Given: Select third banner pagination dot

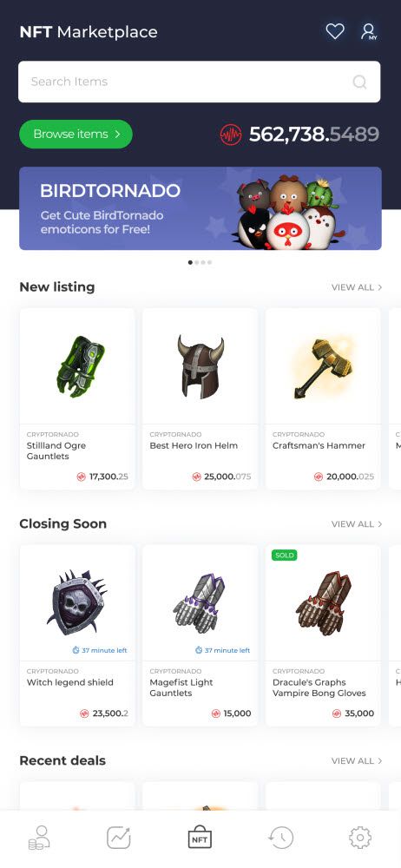Looking at the screenshot, I should click(x=203, y=262).
